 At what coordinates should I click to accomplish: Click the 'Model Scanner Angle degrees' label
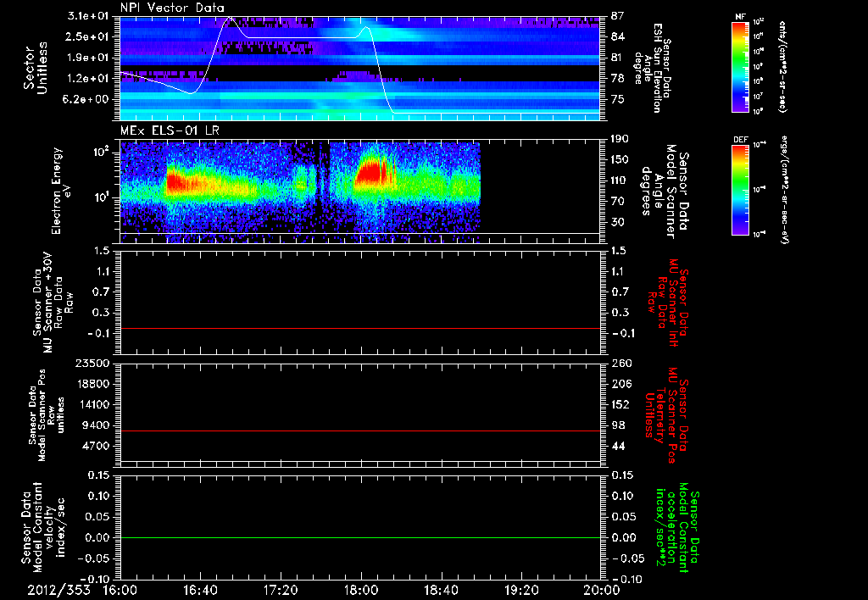click(x=665, y=192)
